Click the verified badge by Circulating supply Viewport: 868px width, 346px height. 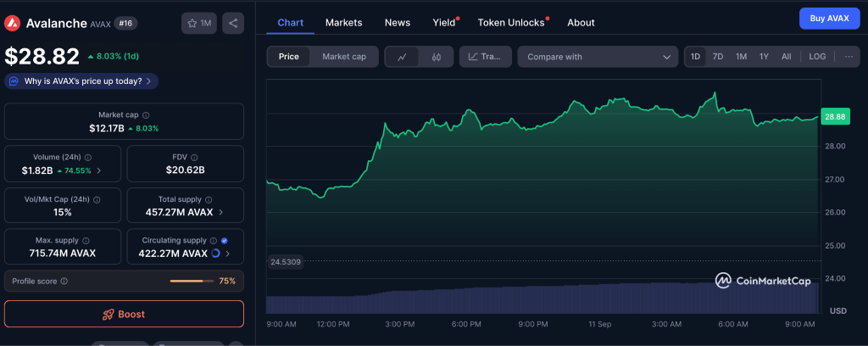click(x=224, y=241)
